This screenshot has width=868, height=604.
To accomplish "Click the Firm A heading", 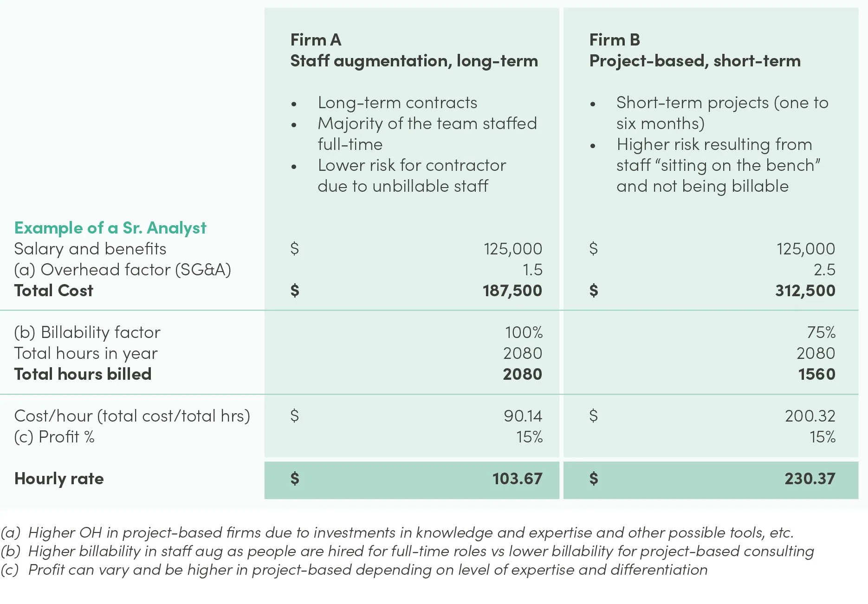I will 316,40.
